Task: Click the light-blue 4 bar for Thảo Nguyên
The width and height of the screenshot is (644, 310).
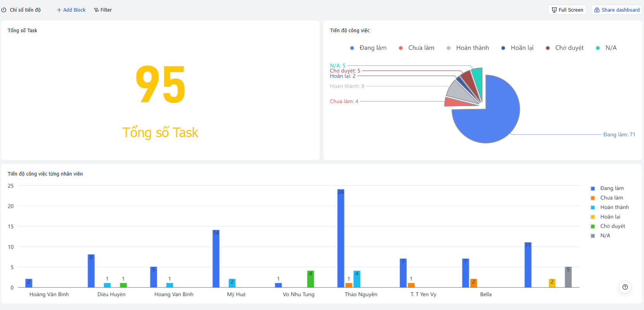Action: (x=357, y=279)
